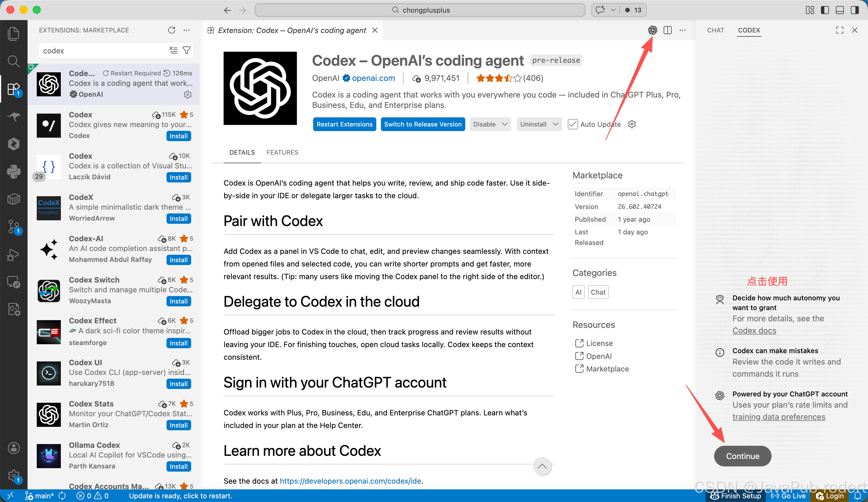Select the Chat category tag
This screenshot has height=502, width=868.
pos(598,292)
